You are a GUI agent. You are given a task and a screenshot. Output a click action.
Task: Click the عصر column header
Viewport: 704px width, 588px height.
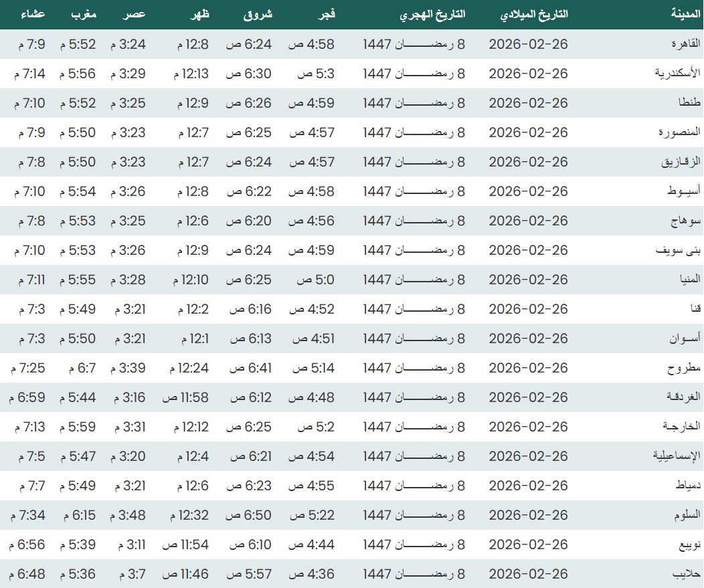134,15
